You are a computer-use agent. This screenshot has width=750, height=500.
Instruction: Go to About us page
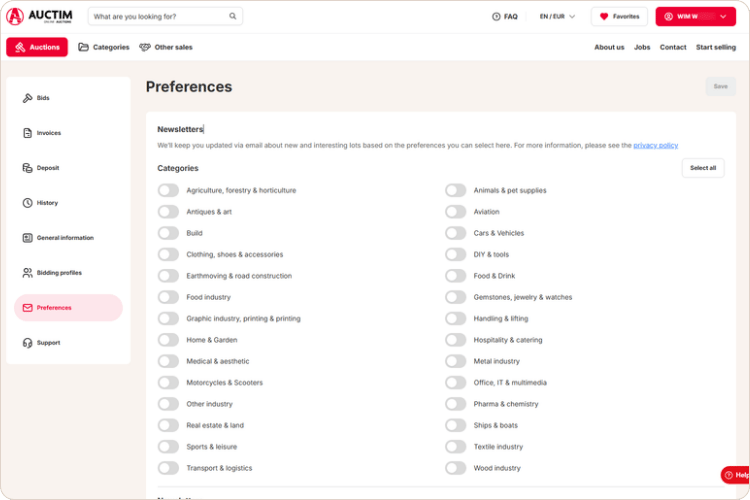point(609,47)
